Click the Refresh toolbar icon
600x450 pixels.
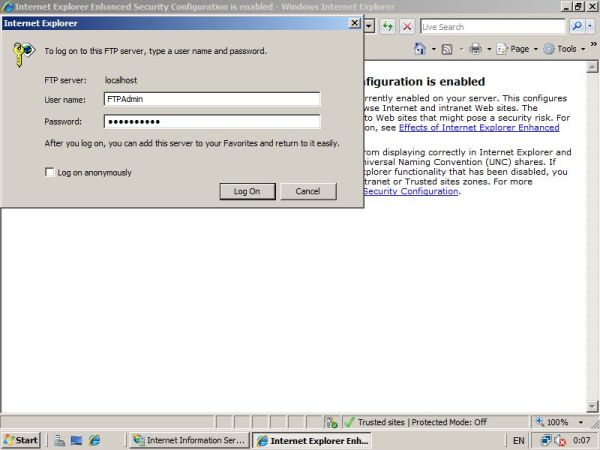[x=388, y=26]
